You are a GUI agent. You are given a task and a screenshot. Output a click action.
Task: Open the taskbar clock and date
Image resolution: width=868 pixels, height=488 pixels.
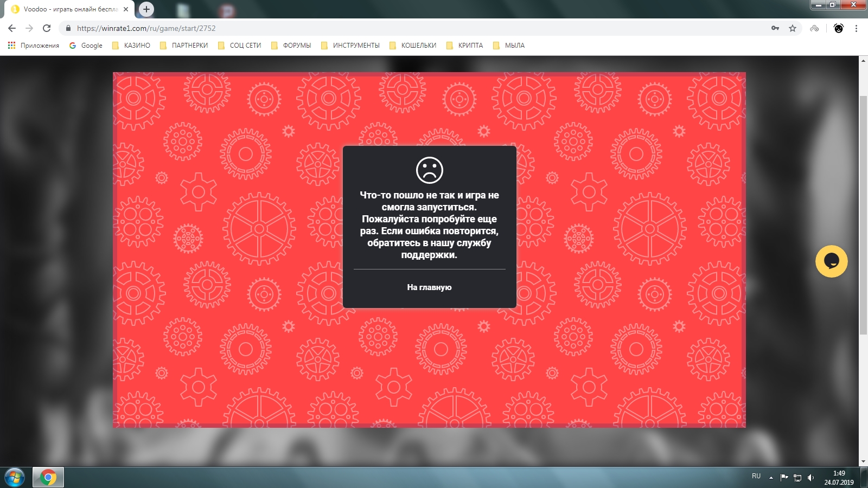pyautogui.click(x=839, y=478)
